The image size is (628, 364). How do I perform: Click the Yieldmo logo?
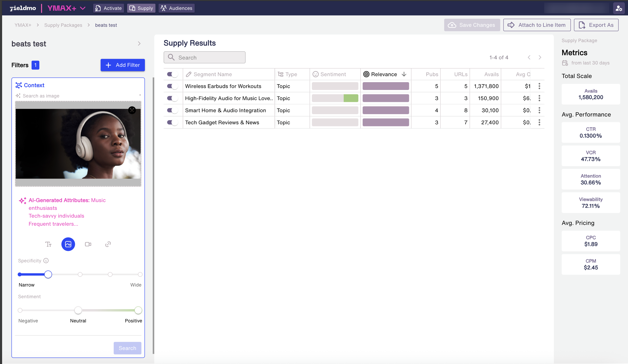pos(23,8)
